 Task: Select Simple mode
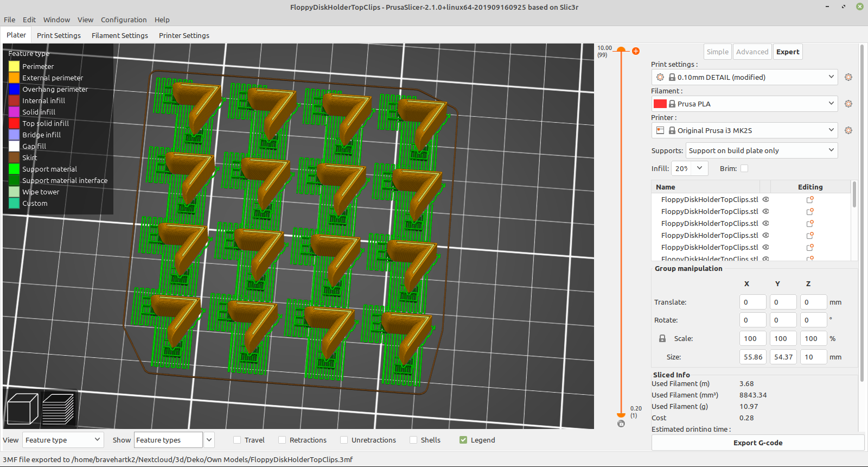coord(718,52)
